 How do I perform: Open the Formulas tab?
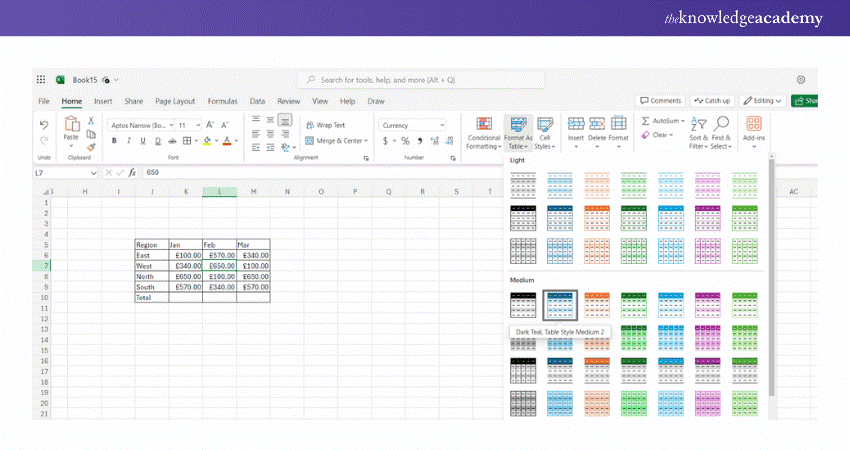(222, 101)
